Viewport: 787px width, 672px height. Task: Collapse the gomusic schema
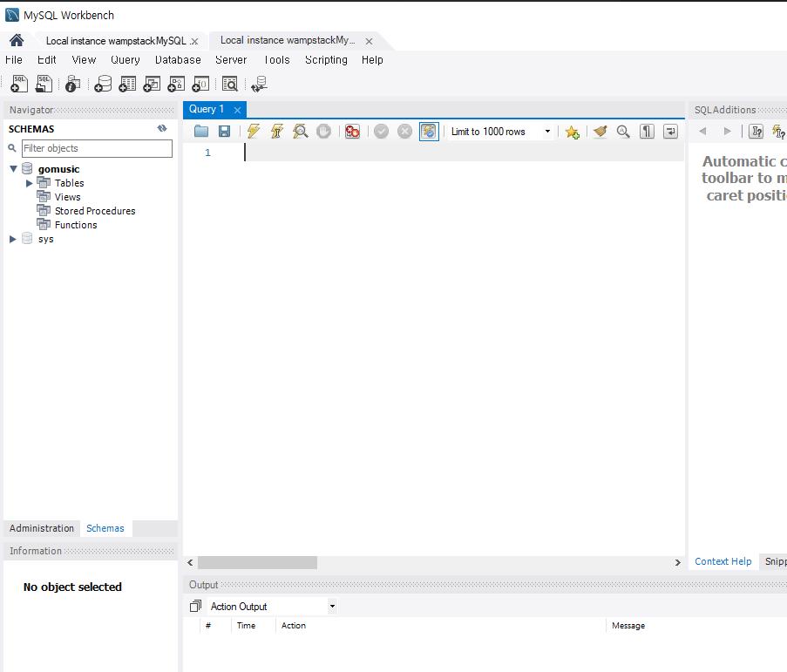[x=14, y=169]
